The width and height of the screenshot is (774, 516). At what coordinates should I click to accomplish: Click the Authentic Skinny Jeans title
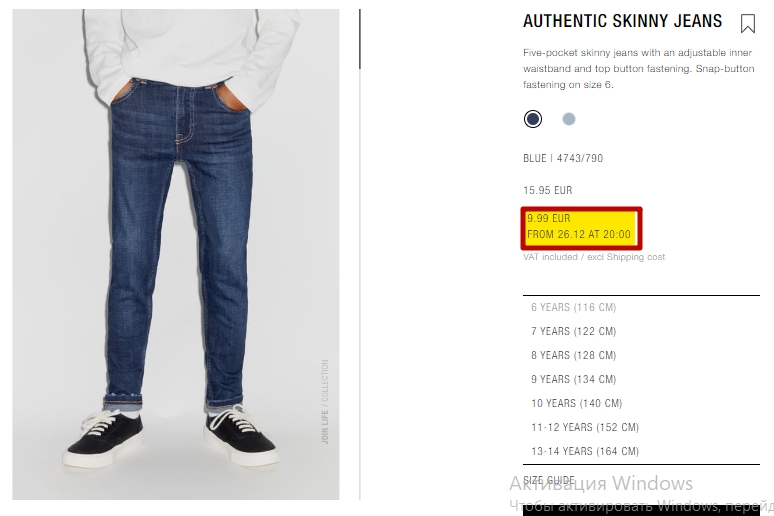click(x=622, y=21)
